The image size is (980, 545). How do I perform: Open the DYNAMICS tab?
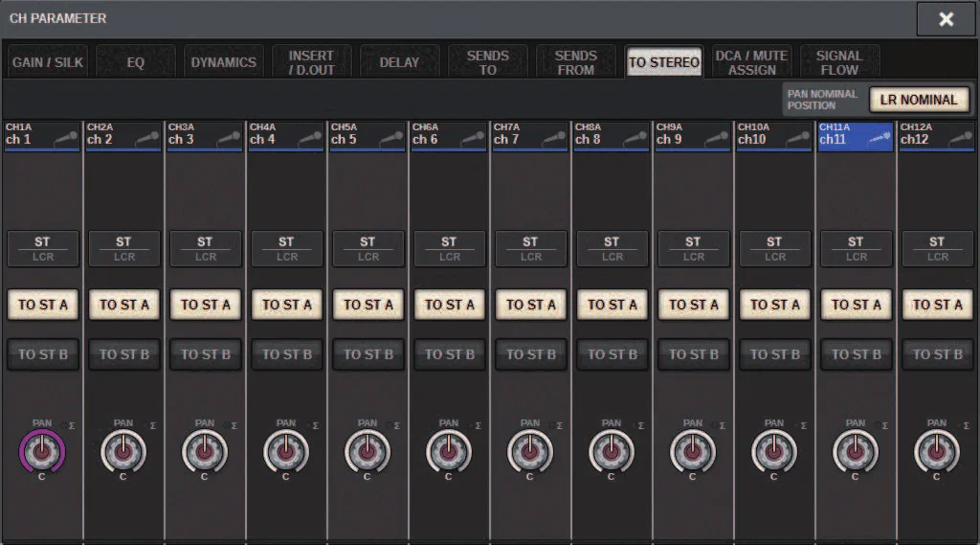point(224,62)
